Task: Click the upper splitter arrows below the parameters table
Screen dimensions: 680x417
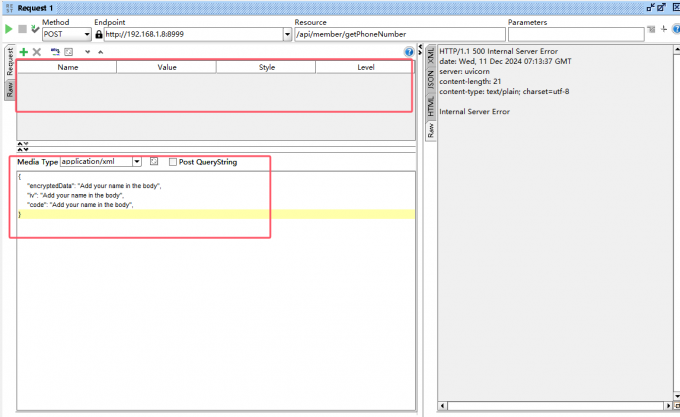Action: [23, 143]
